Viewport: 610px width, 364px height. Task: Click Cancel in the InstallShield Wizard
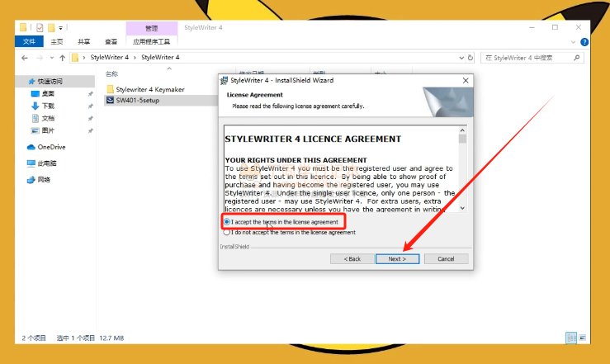[446, 259]
